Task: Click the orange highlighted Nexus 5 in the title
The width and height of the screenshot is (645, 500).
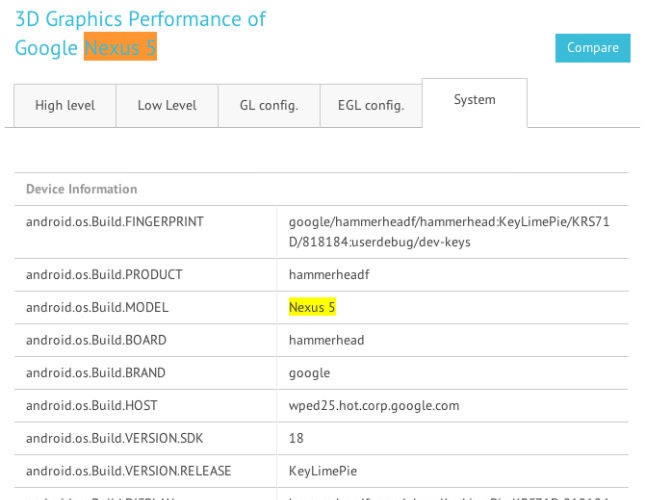Action: (x=120, y=47)
